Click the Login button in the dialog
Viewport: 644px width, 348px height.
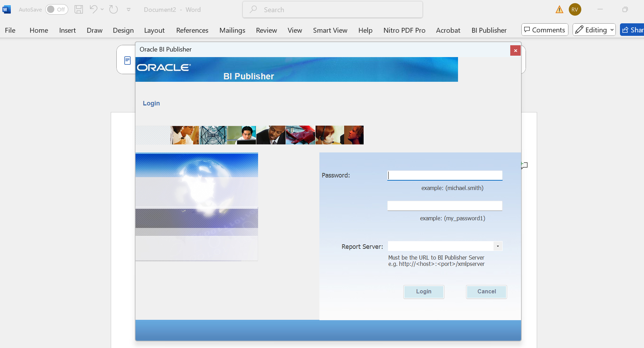click(x=424, y=292)
